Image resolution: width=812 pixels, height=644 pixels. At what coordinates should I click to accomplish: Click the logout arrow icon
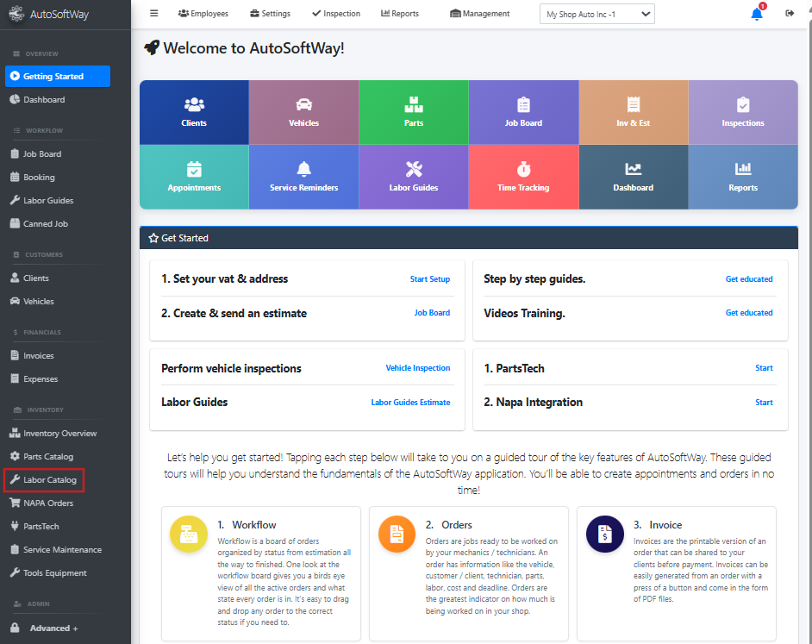coord(790,14)
